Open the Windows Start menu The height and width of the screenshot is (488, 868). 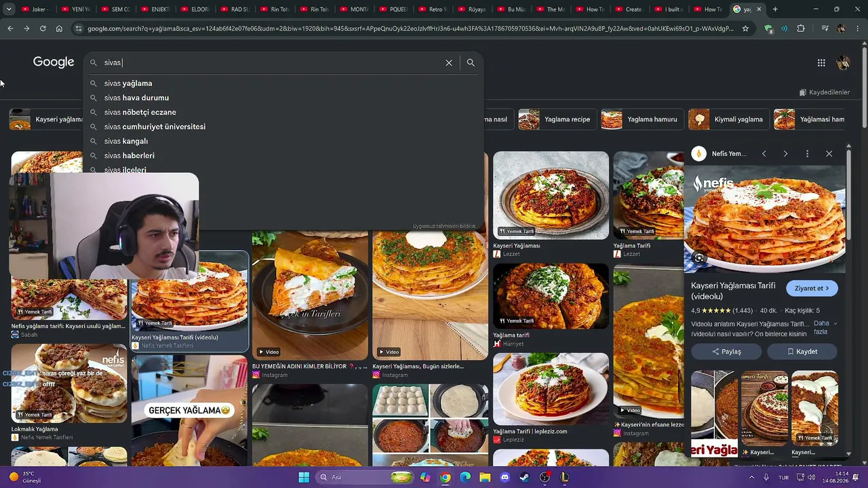pos(304,477)
